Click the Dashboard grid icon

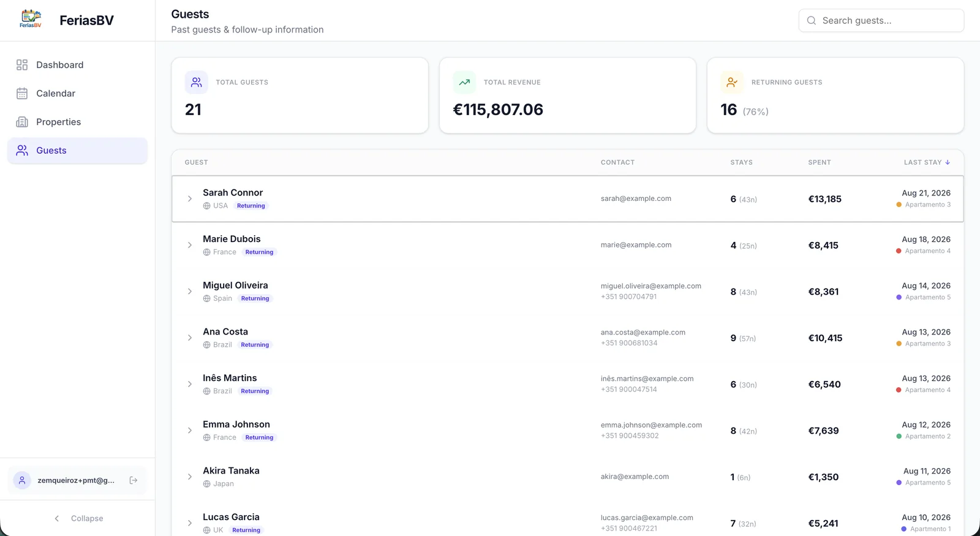(22, 65)
